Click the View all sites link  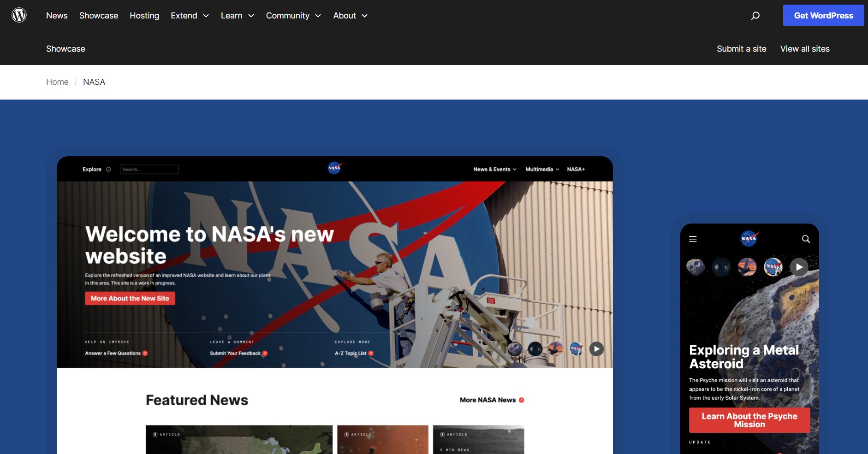(x=804, y=49)
